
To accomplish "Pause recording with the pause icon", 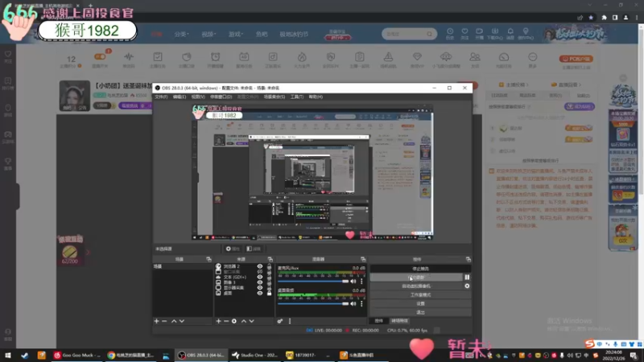I will pos(467,277).
